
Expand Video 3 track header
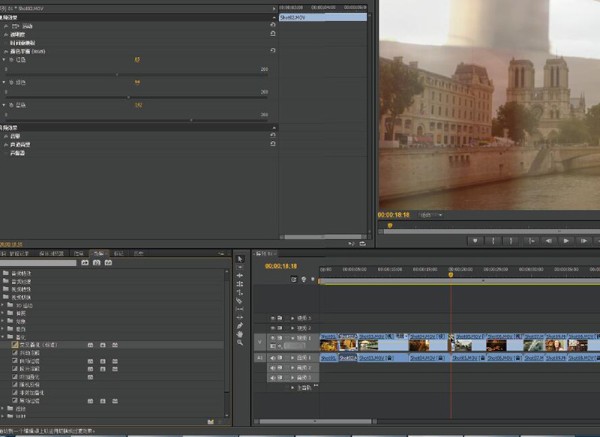tap(293, 318)
